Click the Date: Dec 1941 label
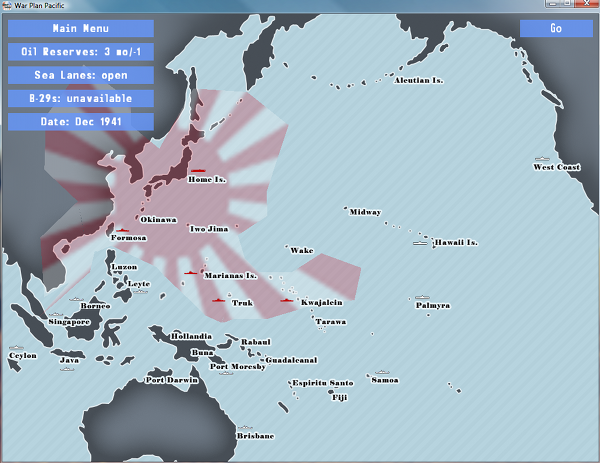Viewport: 600px width, 463px height. [x=81, y=122]
